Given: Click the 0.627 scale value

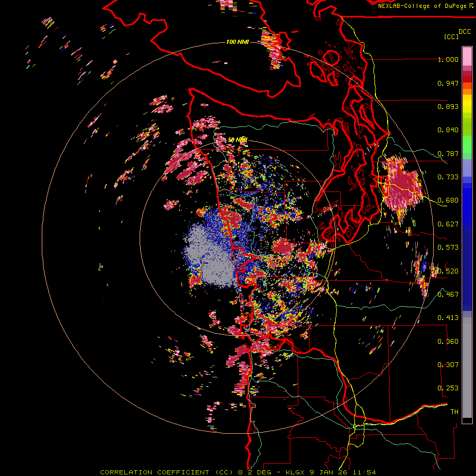Looking at the screenshot, I should tap(448, 224).
